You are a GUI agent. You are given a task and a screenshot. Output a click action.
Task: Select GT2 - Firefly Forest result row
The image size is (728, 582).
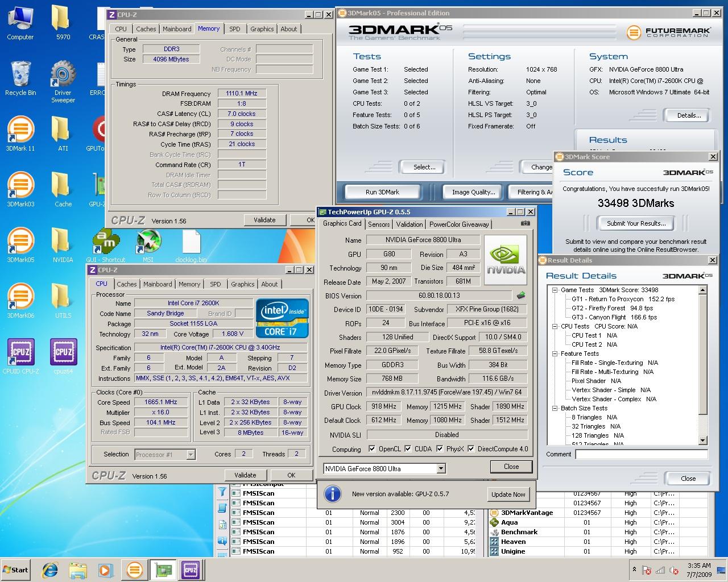click(612, 308)
